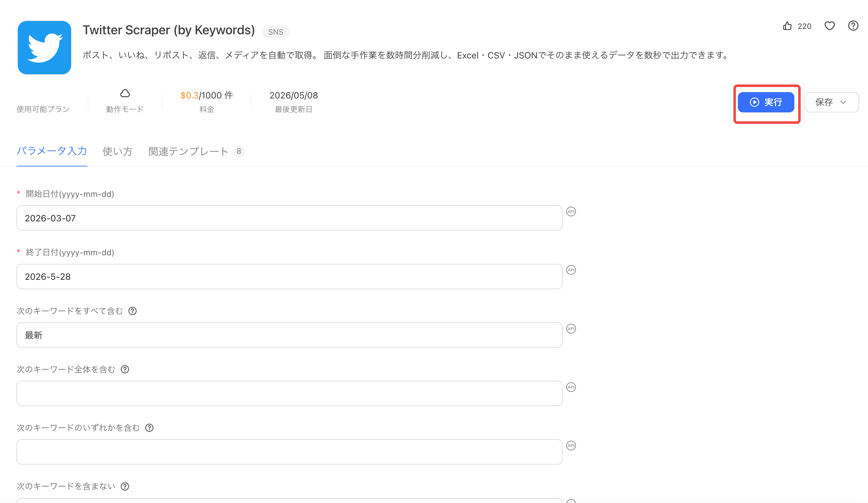Open the 保存 dropdown
Viewport: 868px width, 503px height.
831,102
